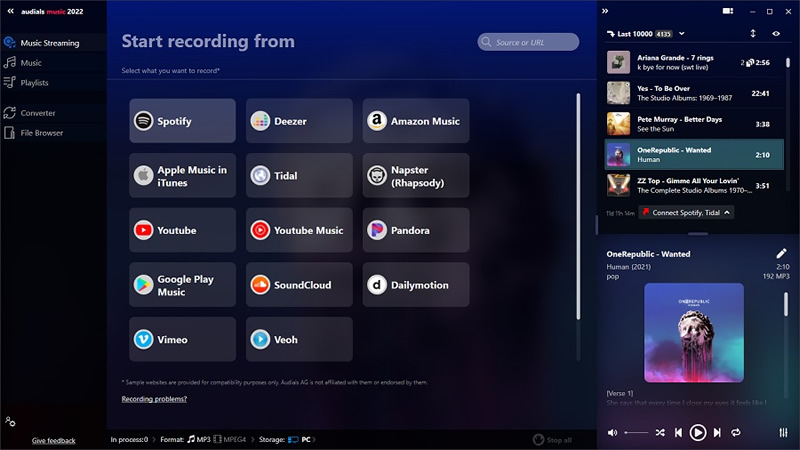
Task: Toggle the eye view icon in playlist header
Action: (776, 34)
